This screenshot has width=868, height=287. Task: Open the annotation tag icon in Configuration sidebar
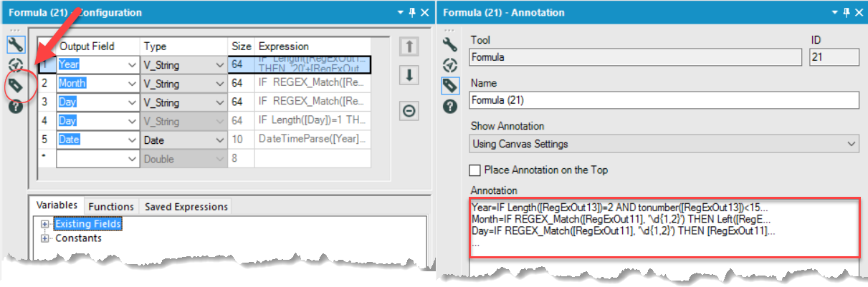point(16,86)
